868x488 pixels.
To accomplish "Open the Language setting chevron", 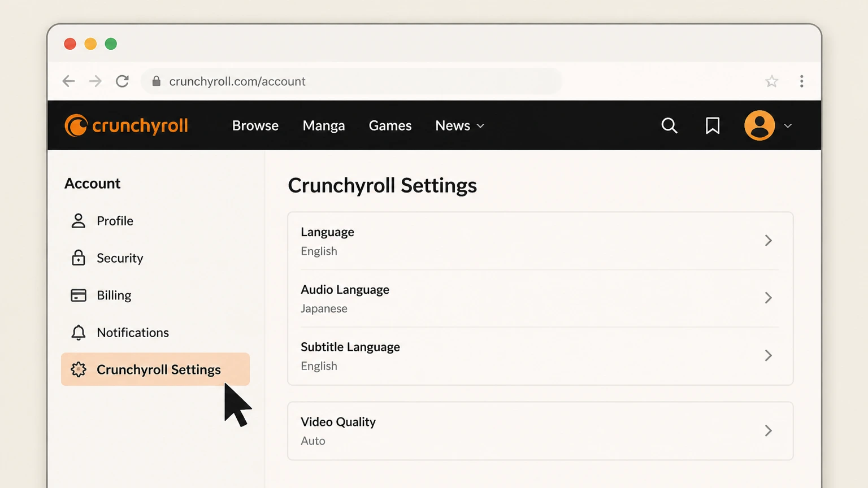I will pos(768,241).
